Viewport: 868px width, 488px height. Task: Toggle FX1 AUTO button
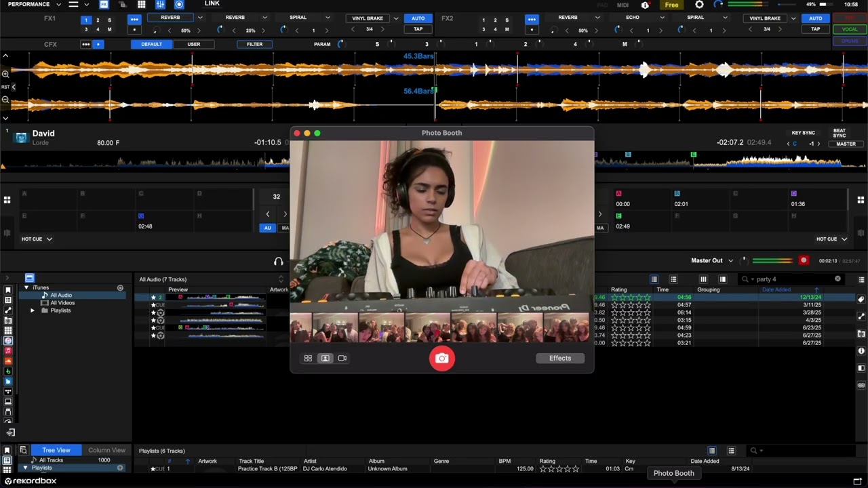coord(418,18)
